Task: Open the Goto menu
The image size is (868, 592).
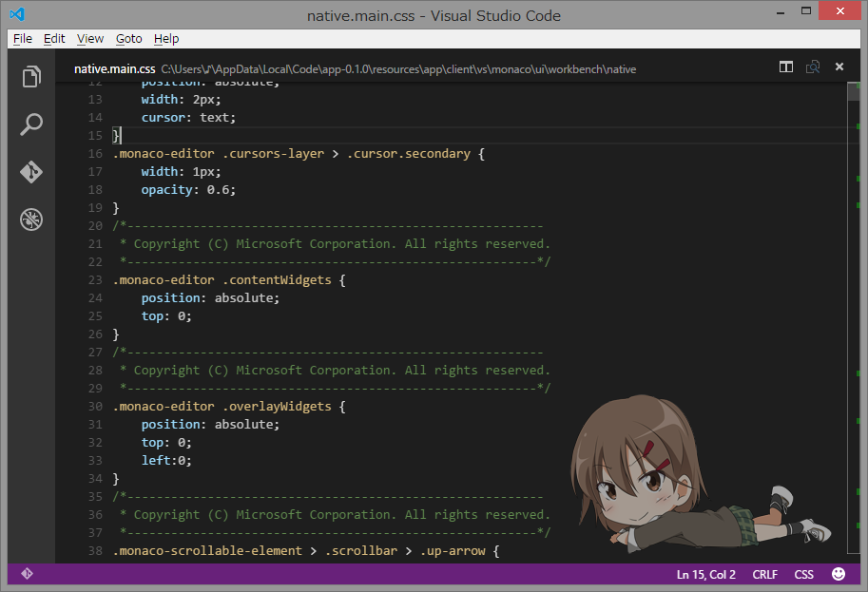Action: [129, 39]
